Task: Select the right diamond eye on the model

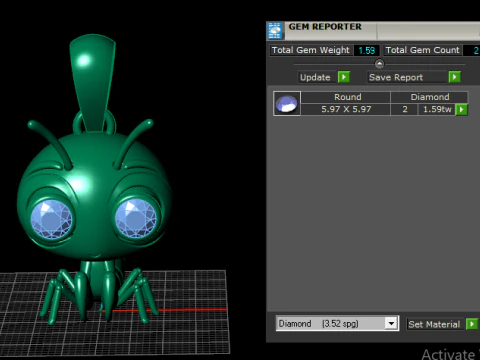Action: (x=135, y=218)
